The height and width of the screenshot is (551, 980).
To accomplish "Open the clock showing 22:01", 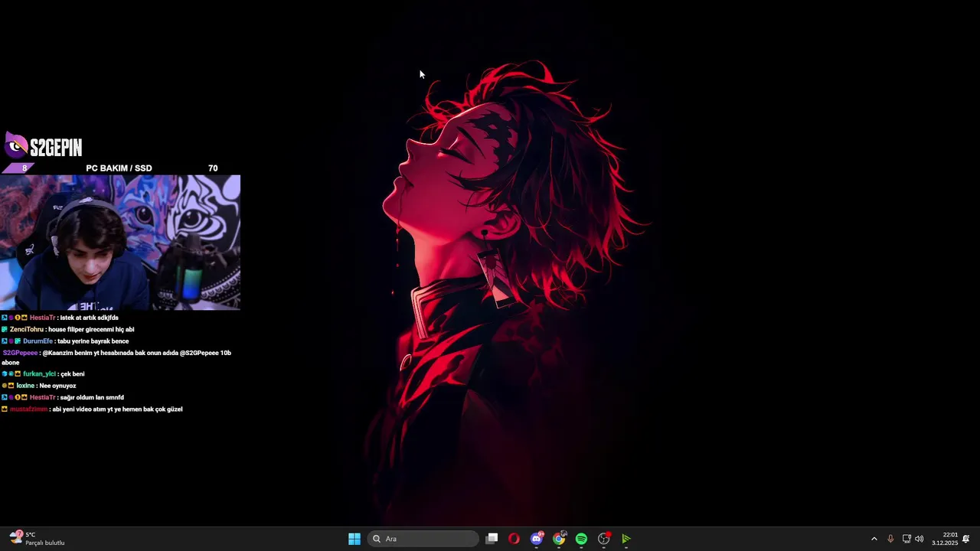I will point(945,539).
